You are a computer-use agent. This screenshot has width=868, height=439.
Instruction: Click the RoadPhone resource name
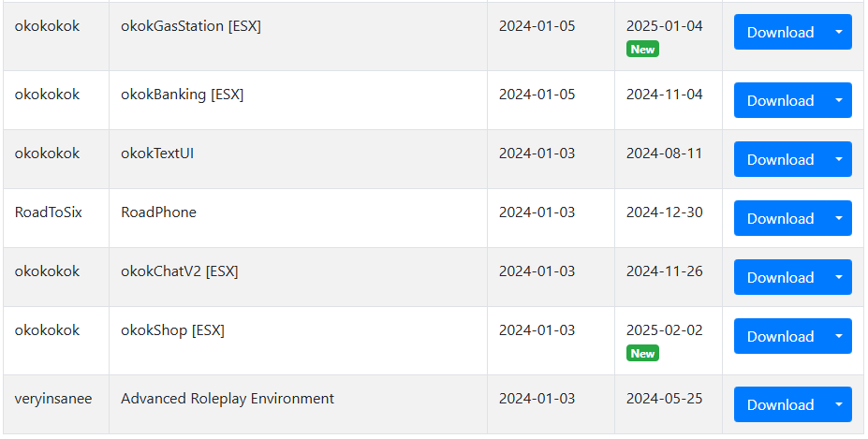(158, 212)
